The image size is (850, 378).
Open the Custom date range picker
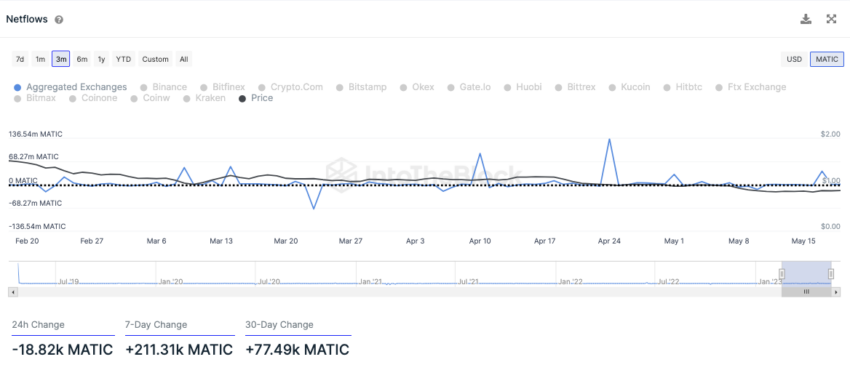(155, 59)
